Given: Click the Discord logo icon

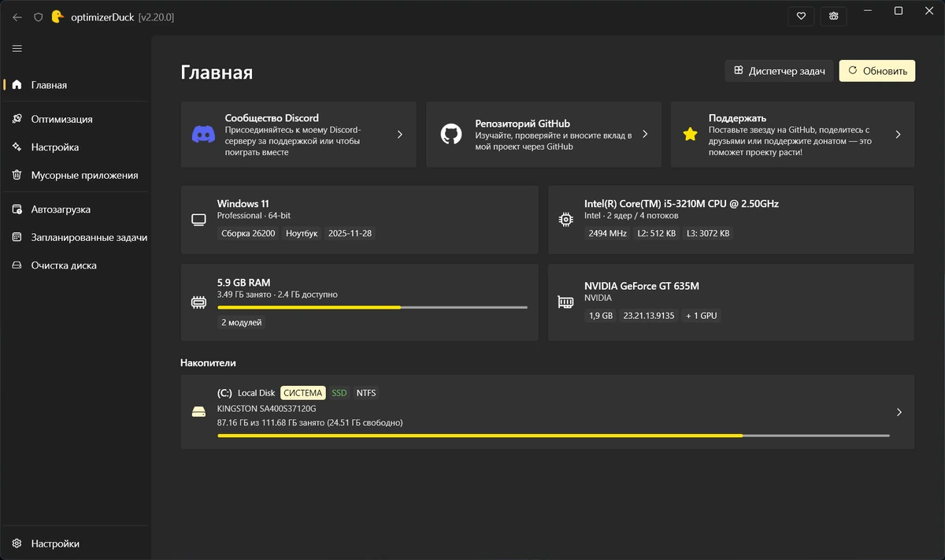Looking at the screenshot, I should 203,134.
